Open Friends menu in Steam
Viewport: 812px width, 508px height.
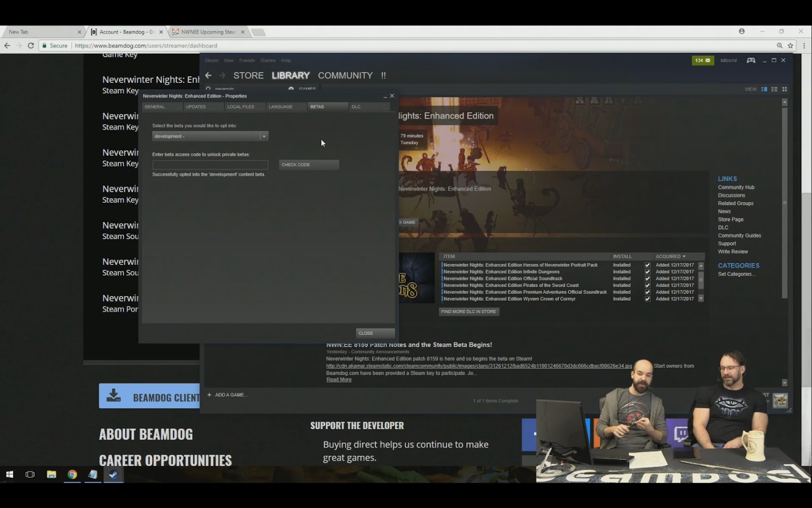(x=247, y=60)
